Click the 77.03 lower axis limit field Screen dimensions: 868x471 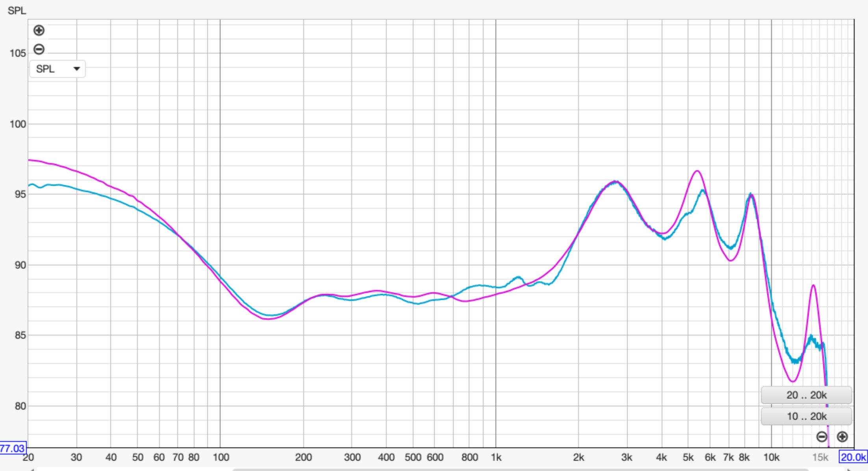[13, 448]
